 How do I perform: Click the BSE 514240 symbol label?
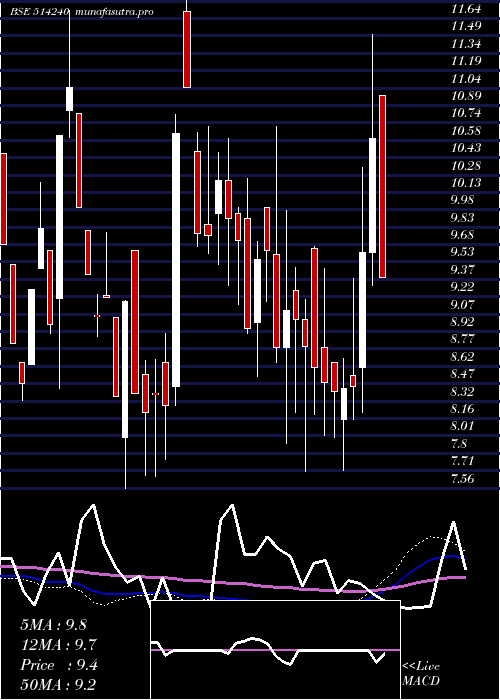pyautogui.click(x=40, y=12)
